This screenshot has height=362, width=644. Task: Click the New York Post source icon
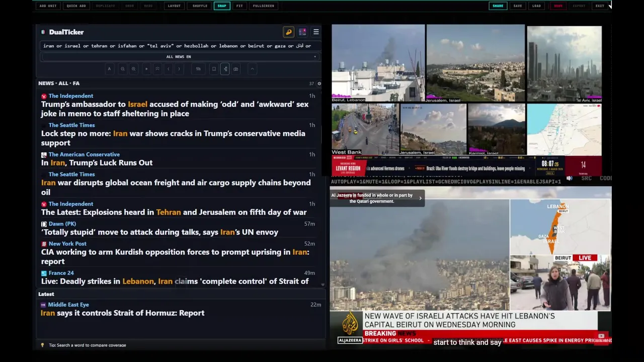[44, 243]
